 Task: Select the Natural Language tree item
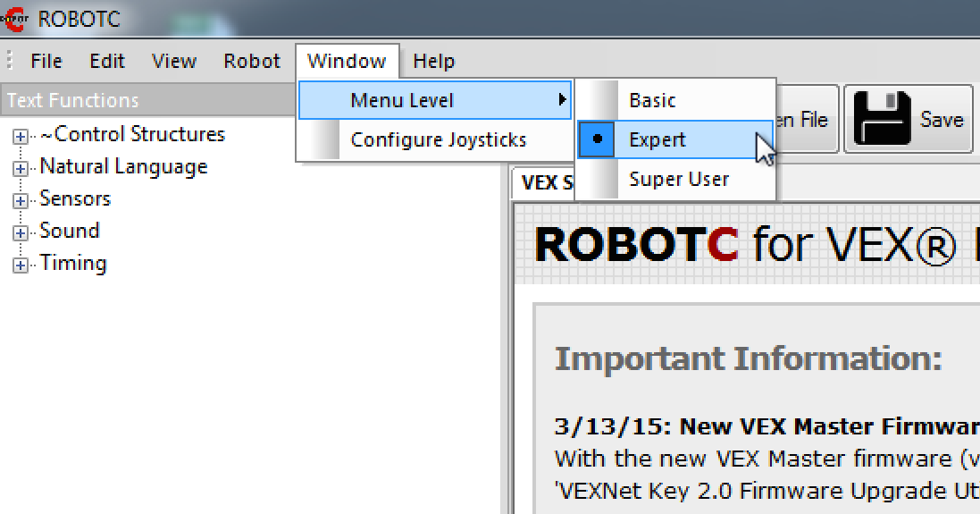123,167
